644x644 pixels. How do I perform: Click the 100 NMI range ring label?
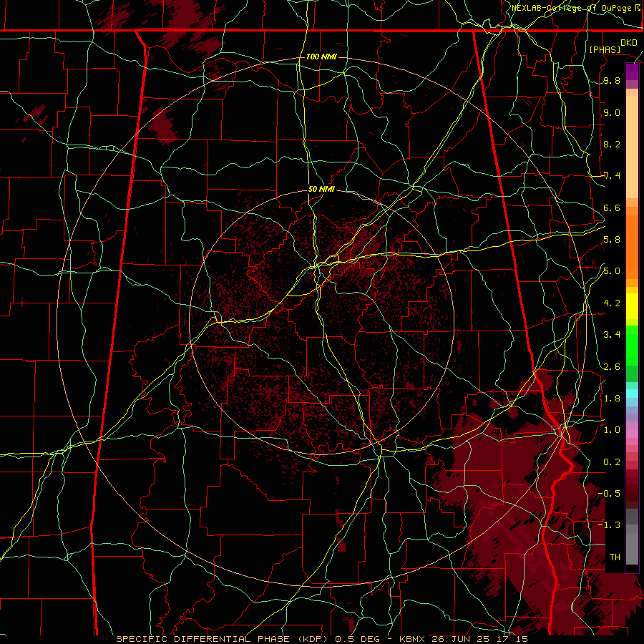tap(321, 57)
